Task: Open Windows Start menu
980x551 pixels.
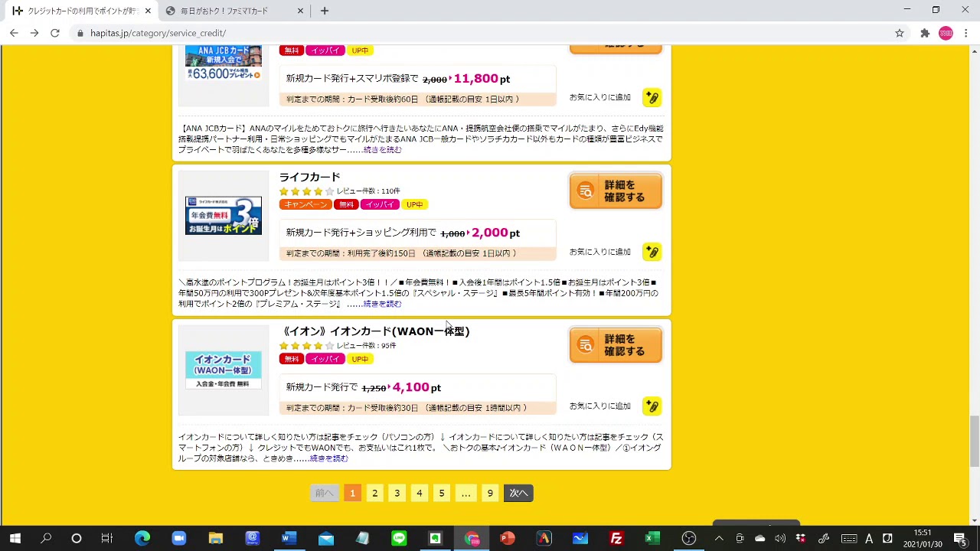Action: [15, 538]
